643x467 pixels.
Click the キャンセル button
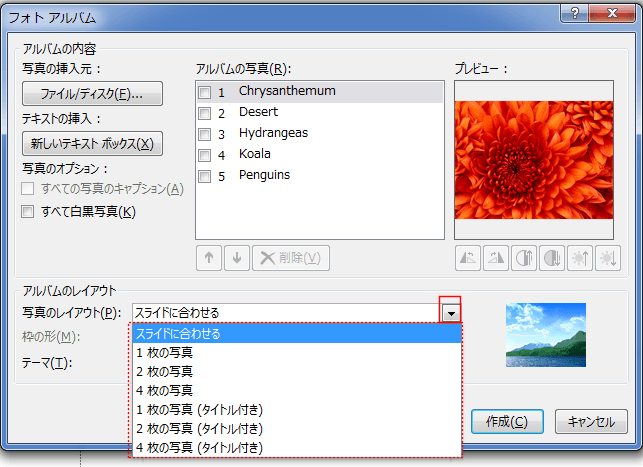[x=591, y=421]
